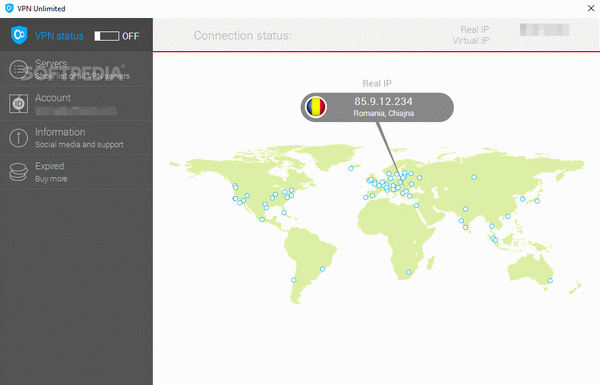This screenshot has height=385, width=600.
Task: Click the Romanian flag icon in IP bubble
Action: 316,107
